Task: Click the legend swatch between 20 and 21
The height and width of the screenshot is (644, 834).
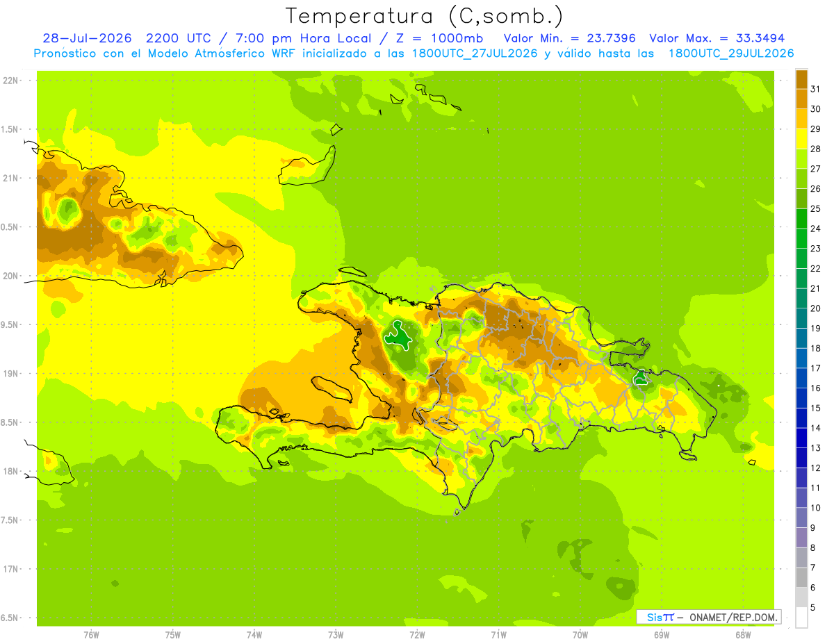Action: (801, 299)
